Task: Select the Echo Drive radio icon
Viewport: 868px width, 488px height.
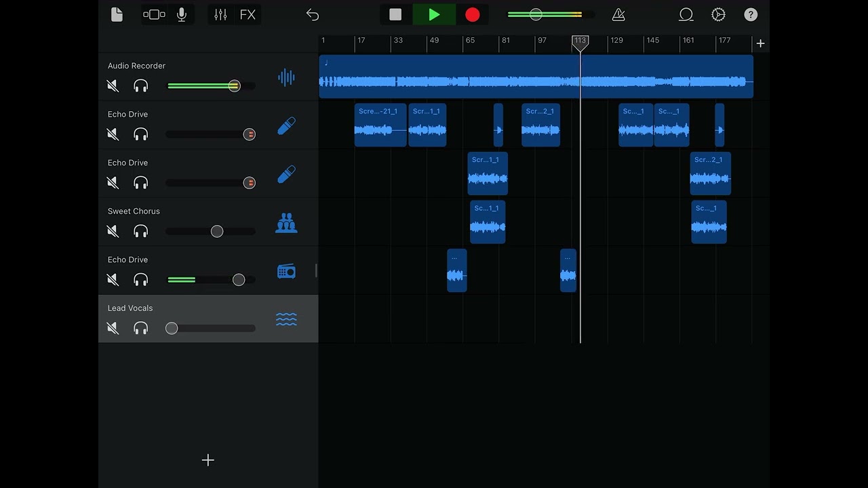Action: click(286, 272)
